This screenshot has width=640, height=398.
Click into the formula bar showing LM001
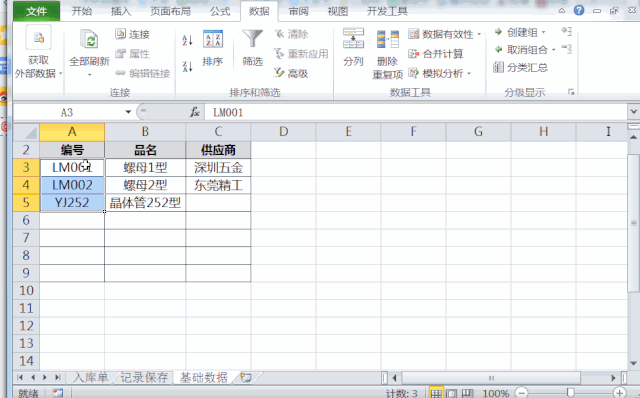tap(416, 112)
